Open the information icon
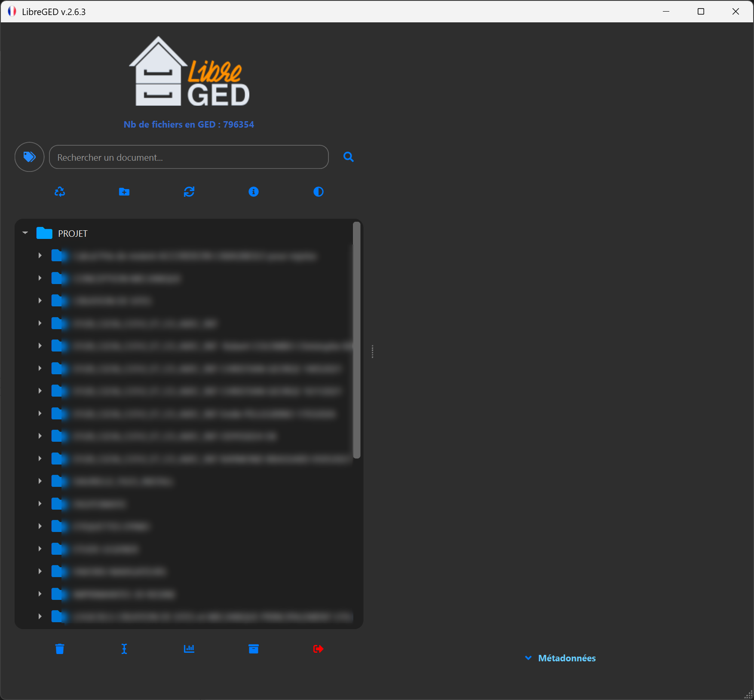The width and height of the screenshot is (754, 700). (x=254, y=192)
